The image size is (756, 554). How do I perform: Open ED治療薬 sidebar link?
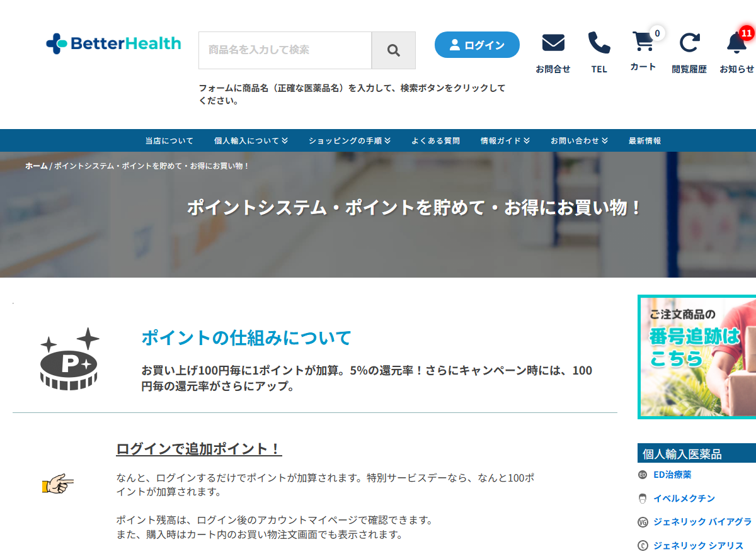pos(672,475)
